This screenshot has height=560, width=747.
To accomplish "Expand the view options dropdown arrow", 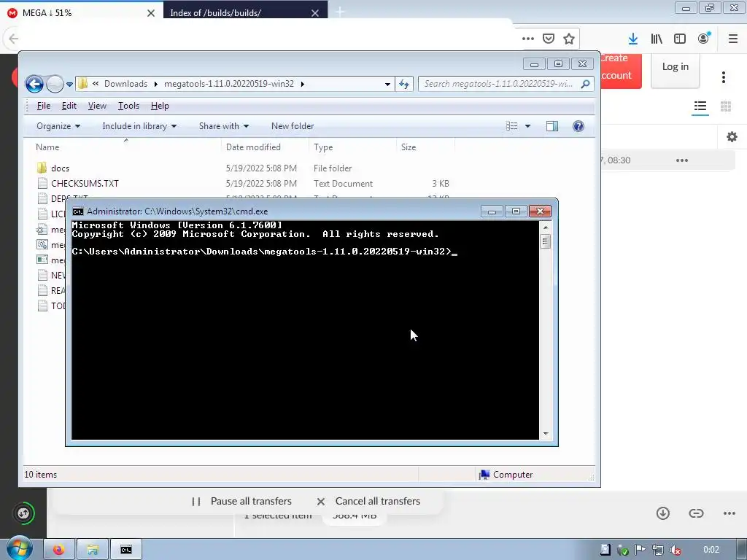I will click(x=528, y=126).
